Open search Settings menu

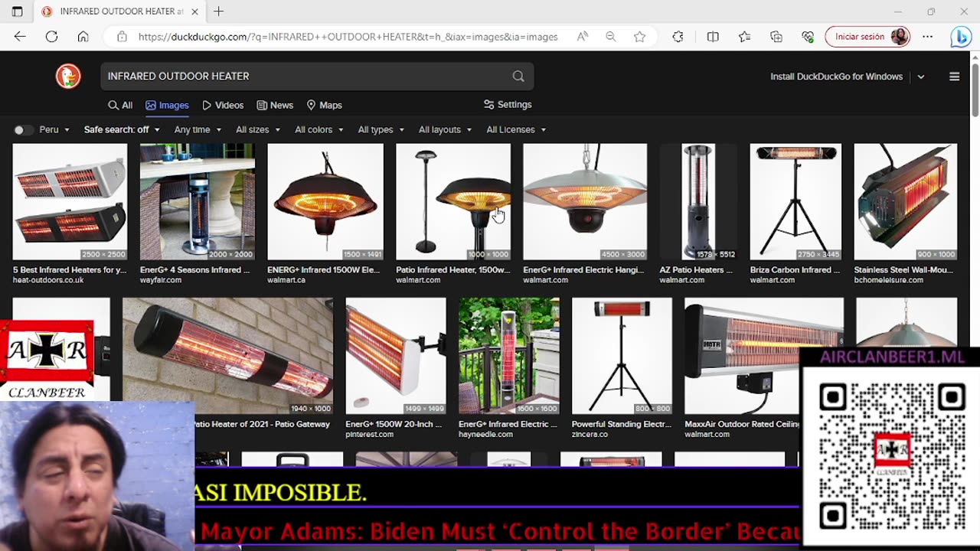click(508, 104)
